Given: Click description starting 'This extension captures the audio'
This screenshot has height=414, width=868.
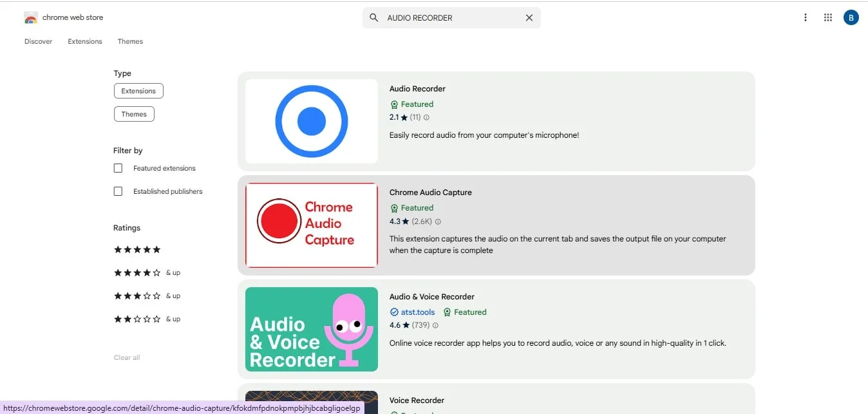Looking at the screenshot, I should 558,245.
